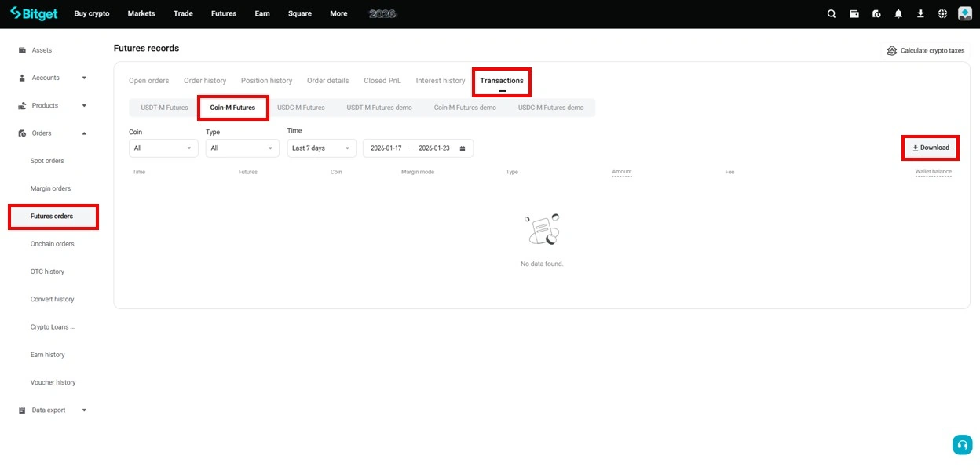Switch to Position history tab
Image resolution: width=980 pixels, height=474 pixels.
click(x=267, y=81)
